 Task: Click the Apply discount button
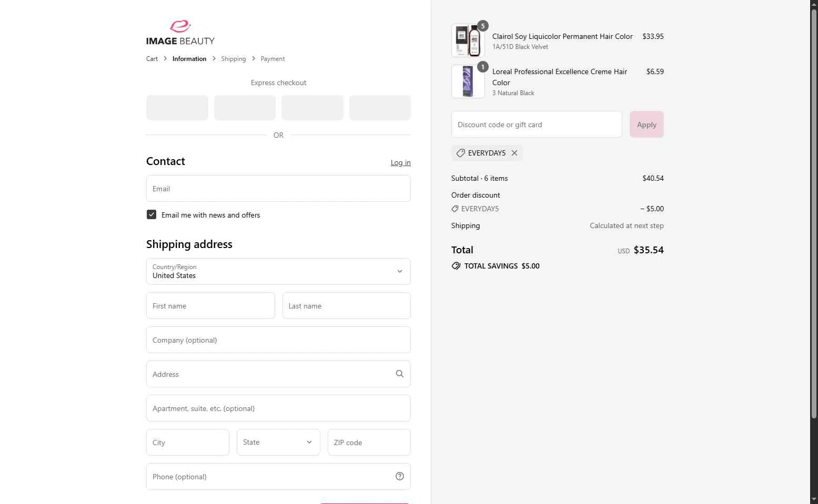647,125
